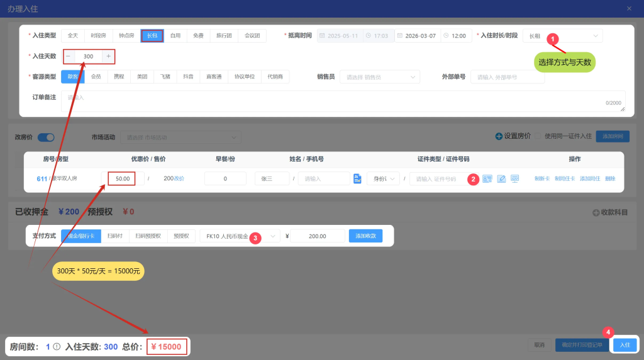Choose 携程 as guest source type
This screenshot has width=644, height=360.
click(x=119, y=77)
